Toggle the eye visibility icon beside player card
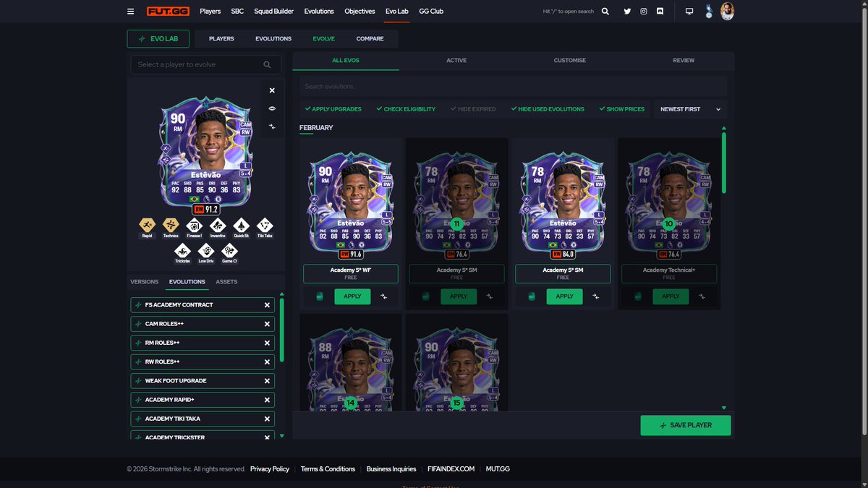Screen dimensions: 868x488 pos(272,108)
